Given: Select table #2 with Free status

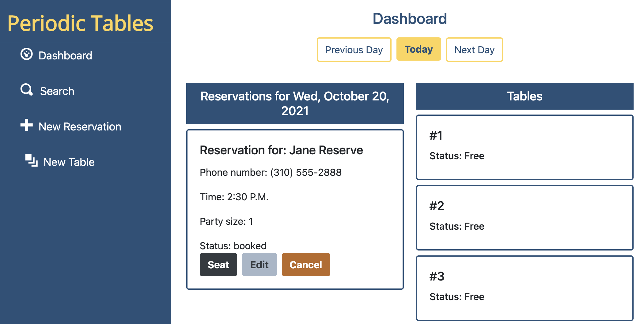Looking at the screenshot, I should pos(524,217).
